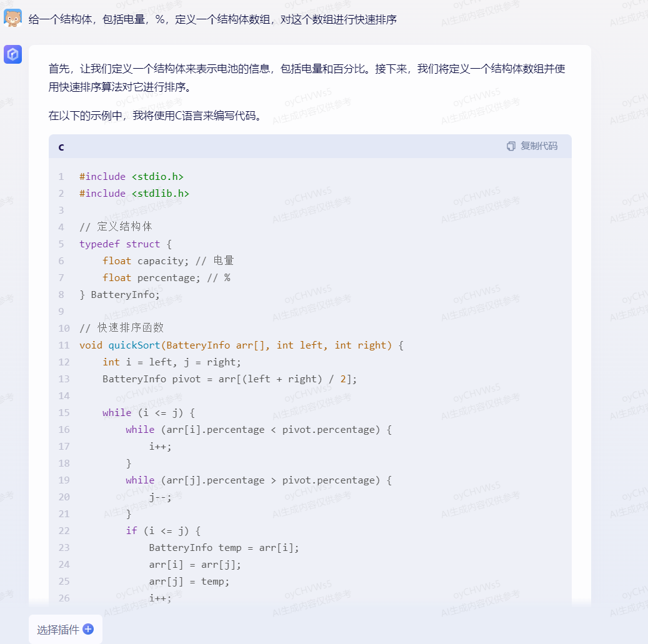Click the copy icon beside 复制代码

510,146
